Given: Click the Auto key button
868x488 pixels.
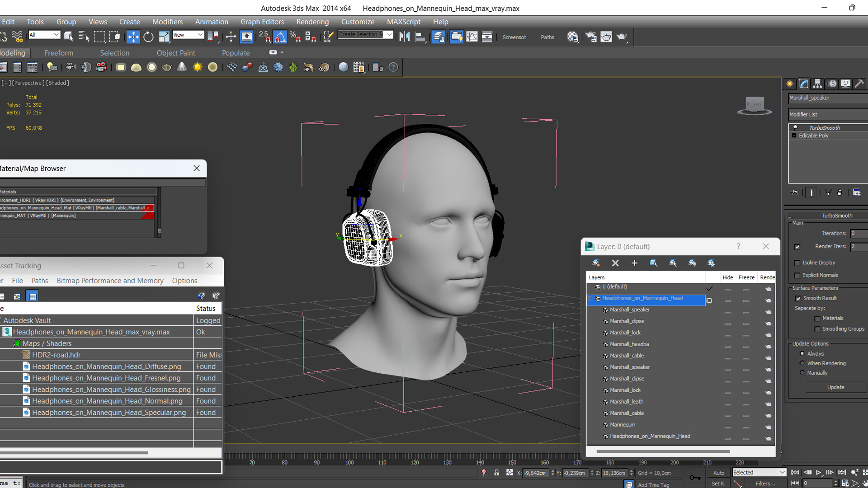Looking at the screenshot, I should click(x=719, y=473).
